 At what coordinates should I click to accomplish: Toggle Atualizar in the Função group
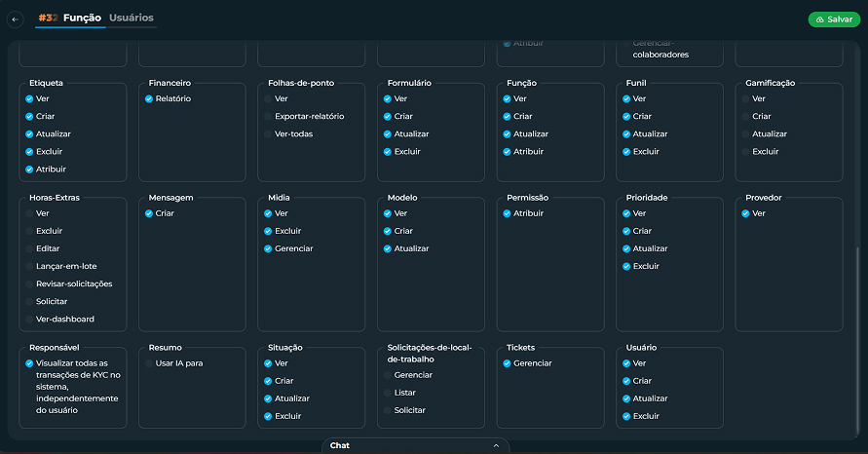(507, 134)
